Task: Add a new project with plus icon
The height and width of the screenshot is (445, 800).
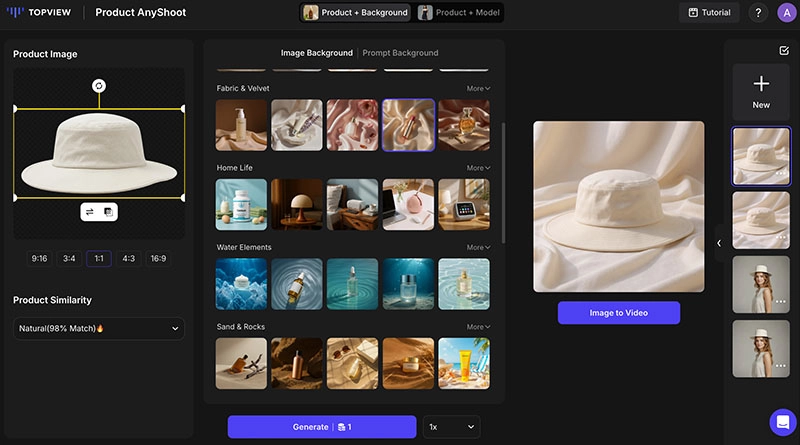Action: click(x=761, y=91)
